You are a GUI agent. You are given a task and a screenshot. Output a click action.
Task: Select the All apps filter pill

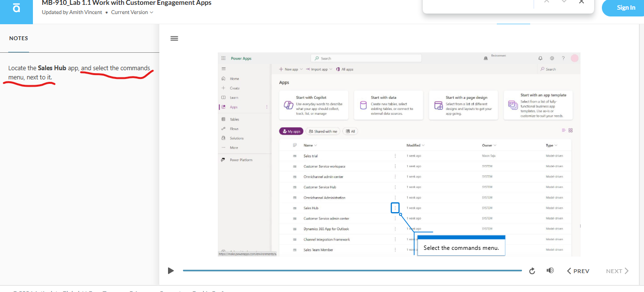pyautogui.click(x=350, y=131)
